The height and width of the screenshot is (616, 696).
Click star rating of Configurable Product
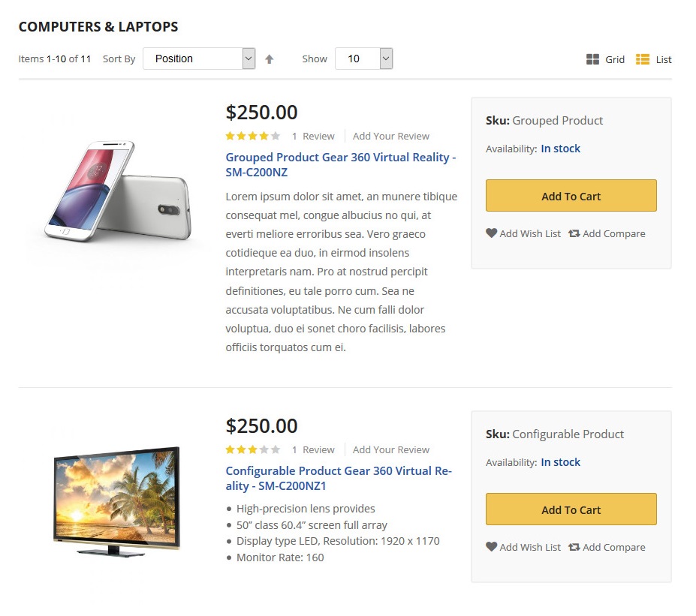click(253, 449)
